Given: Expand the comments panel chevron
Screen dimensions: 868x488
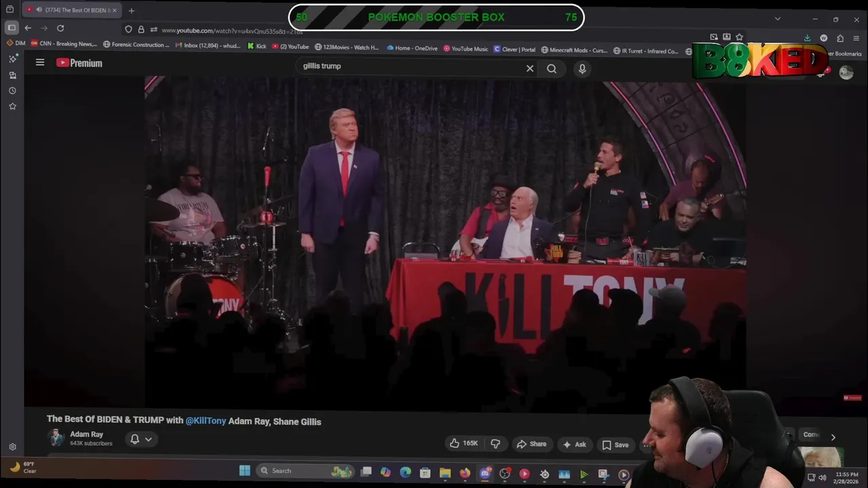Looking at the screenshot, I should (833, 437).
